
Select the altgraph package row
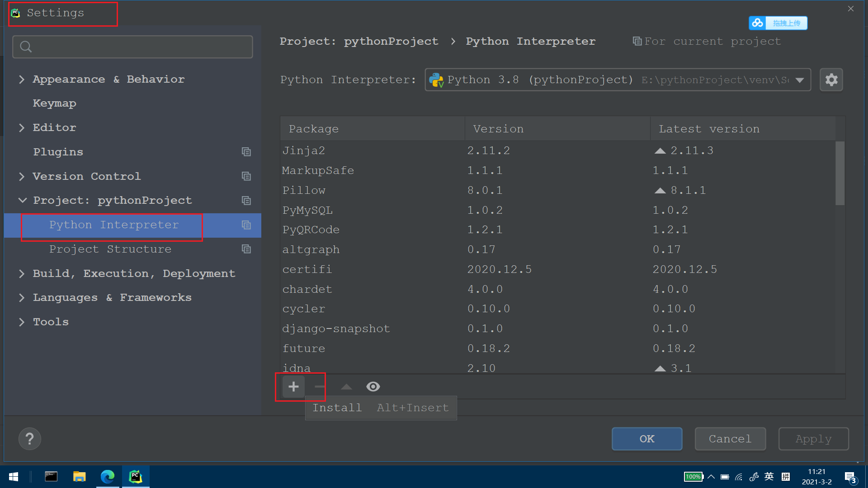click(558, 250)
